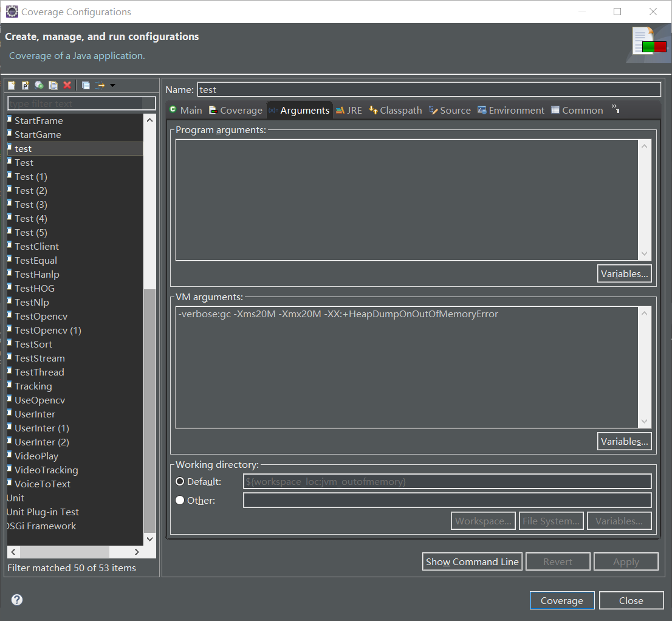Screen dimensions: 672x621
Task: Run with the Coverage button
Action: (562, 600)
